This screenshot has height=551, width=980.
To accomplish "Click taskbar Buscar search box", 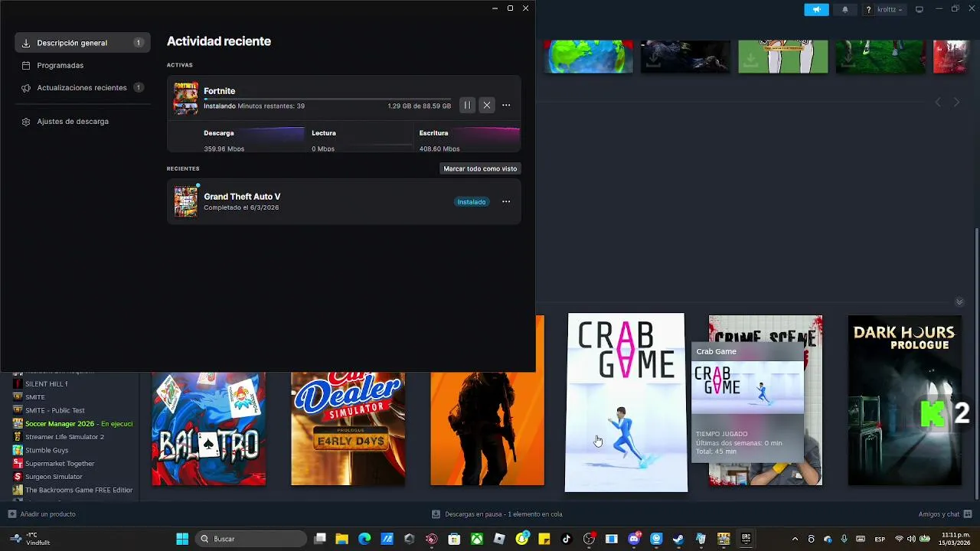I will click(x=251, y=539).
